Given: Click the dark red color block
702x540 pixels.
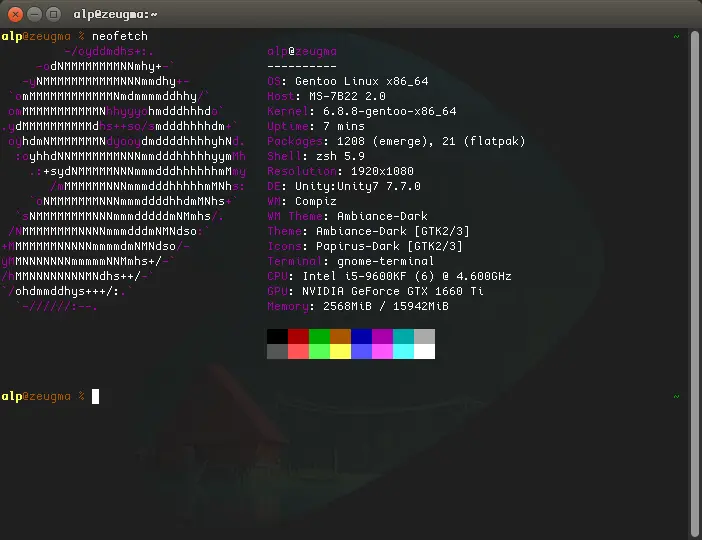Looking at the screenshot, I should pos(299,336).
